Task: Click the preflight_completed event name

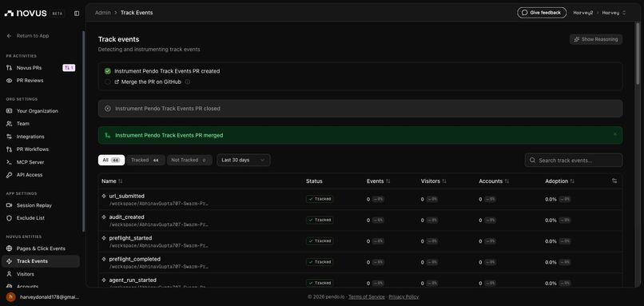Action: click(x=135, y=259)
